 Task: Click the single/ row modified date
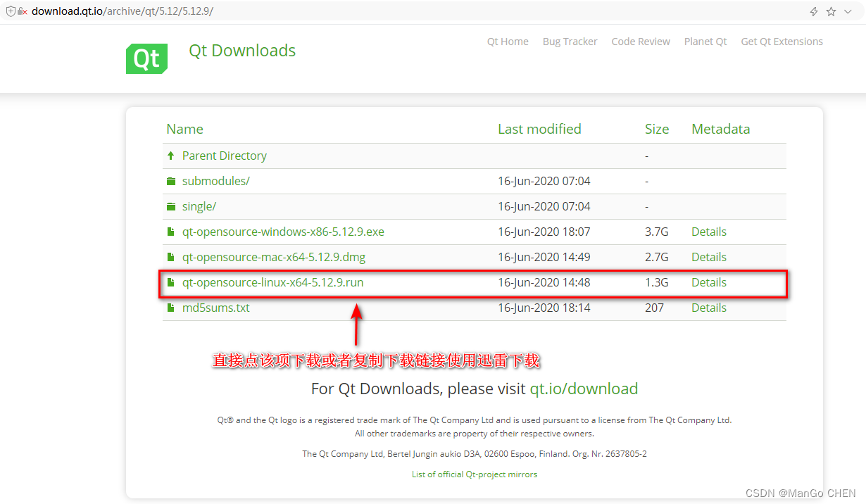point(544,206)
